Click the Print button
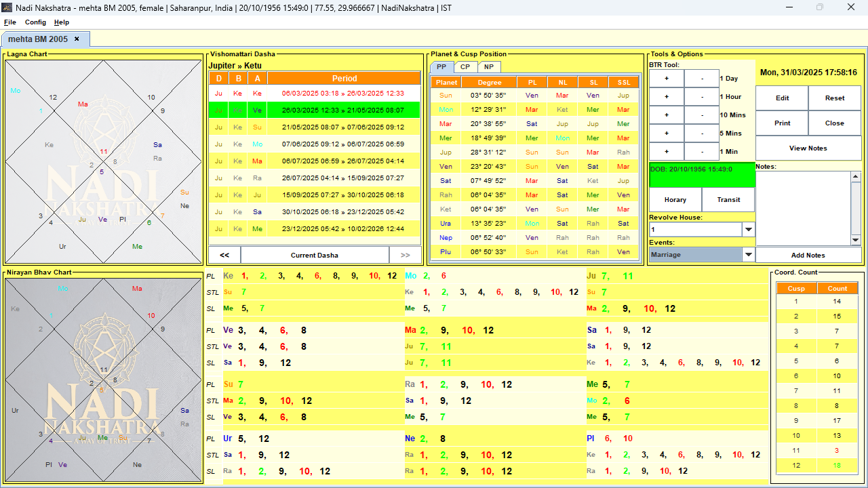The height and width of the screenshot is (488, 868). (782, 123)
